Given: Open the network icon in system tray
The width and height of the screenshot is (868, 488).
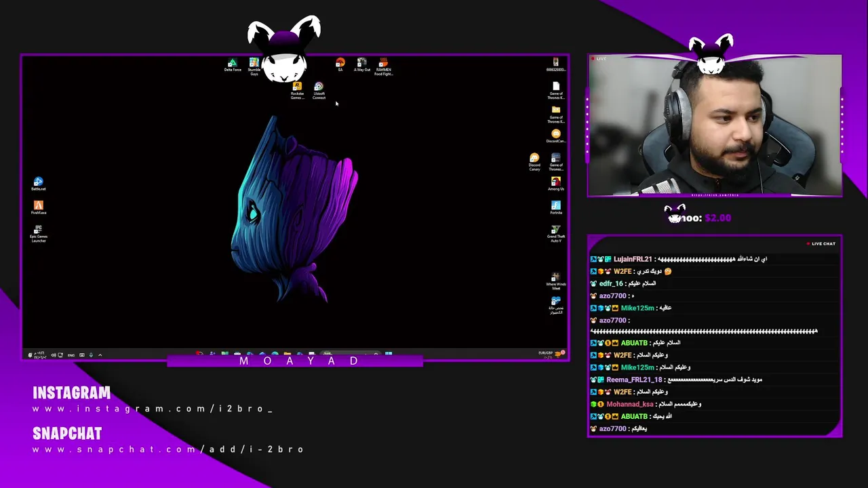Looking at the screenshot, I should [60, 355].
